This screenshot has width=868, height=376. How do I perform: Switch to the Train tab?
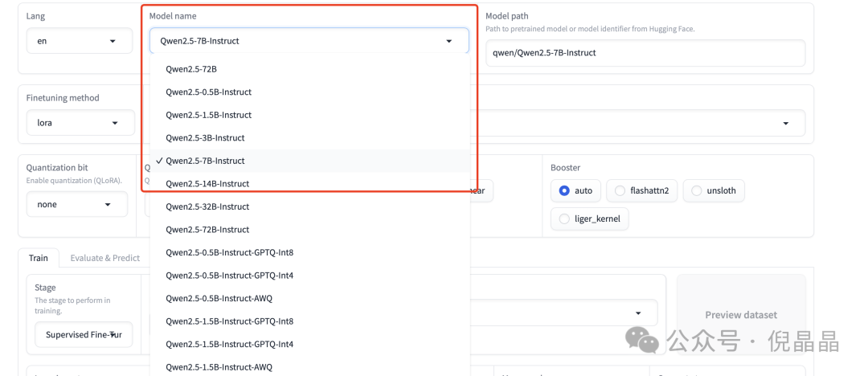pyautogui.click(x=39, y=258)
